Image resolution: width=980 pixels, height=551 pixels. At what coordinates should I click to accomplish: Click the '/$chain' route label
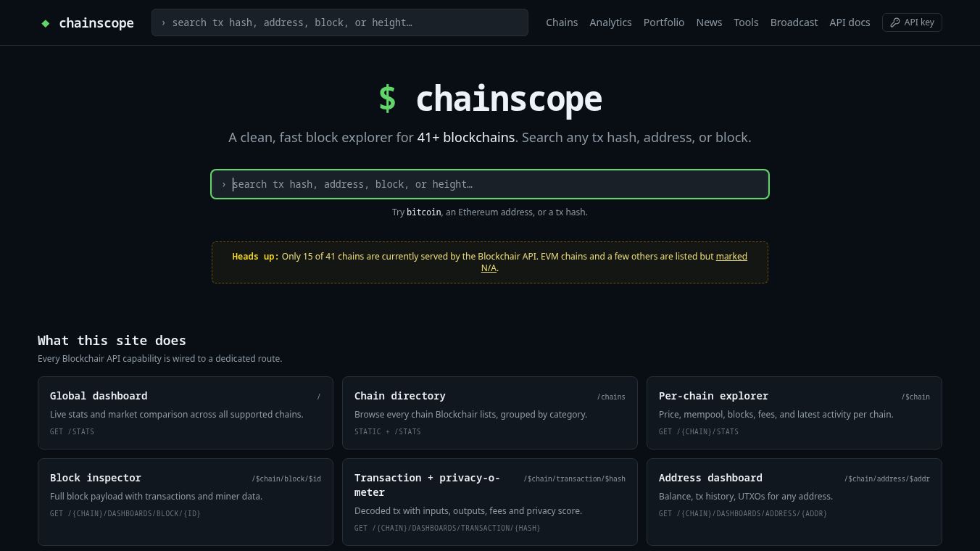(915, 397)
